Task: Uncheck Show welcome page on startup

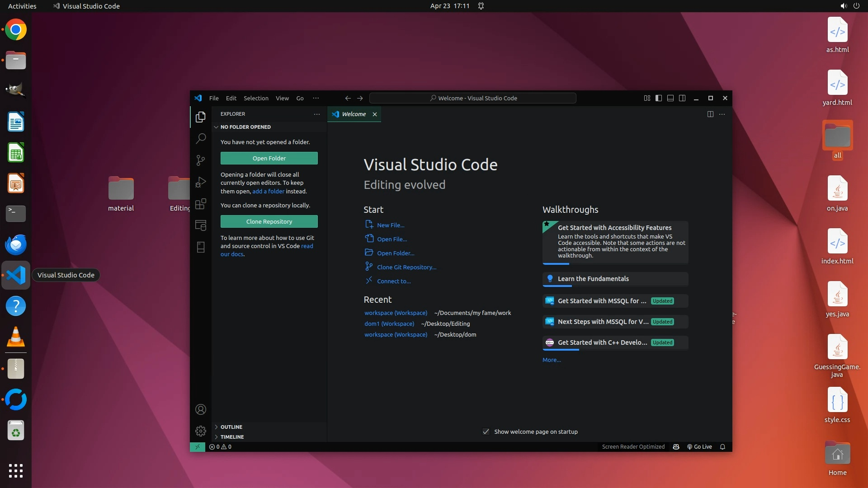Action: click(x=486, y=432)
